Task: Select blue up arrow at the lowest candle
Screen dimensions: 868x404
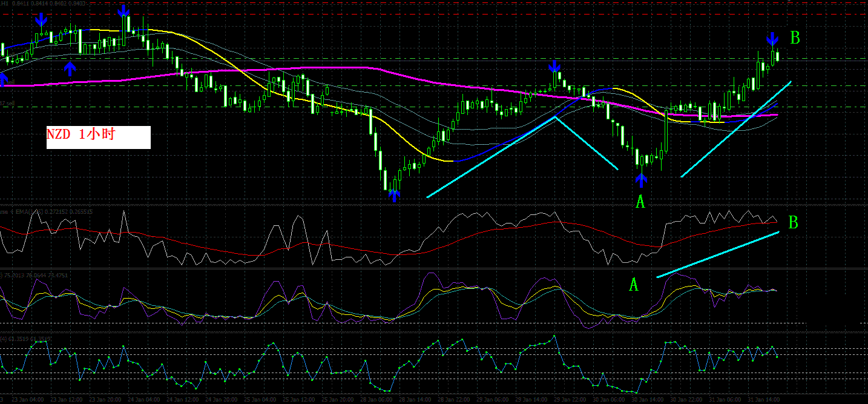Action: 395,195
